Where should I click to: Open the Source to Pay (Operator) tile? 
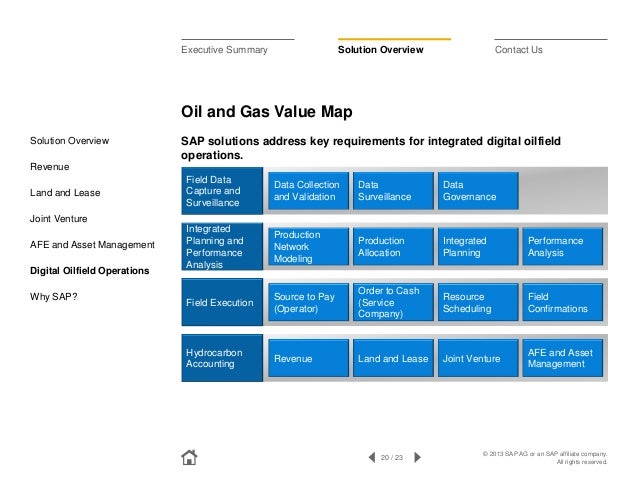308,302
